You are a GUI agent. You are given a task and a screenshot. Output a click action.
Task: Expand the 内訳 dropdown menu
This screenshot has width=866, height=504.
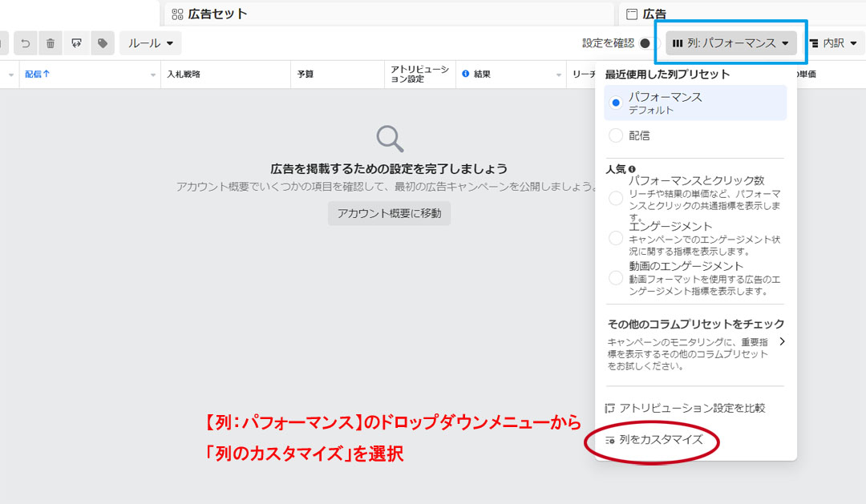pos(833,43)
